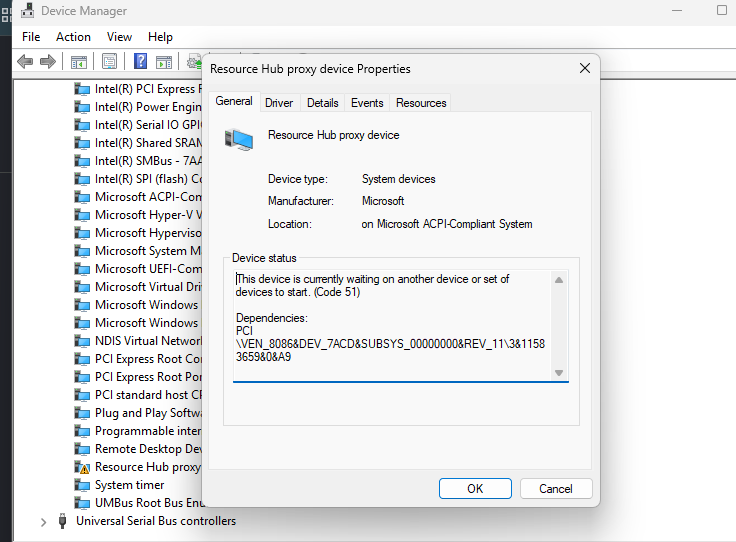Click Show/Hide Console Tree toolbar icon
Image resolution: width=736 pixels, height=542 pixels.
79,61
